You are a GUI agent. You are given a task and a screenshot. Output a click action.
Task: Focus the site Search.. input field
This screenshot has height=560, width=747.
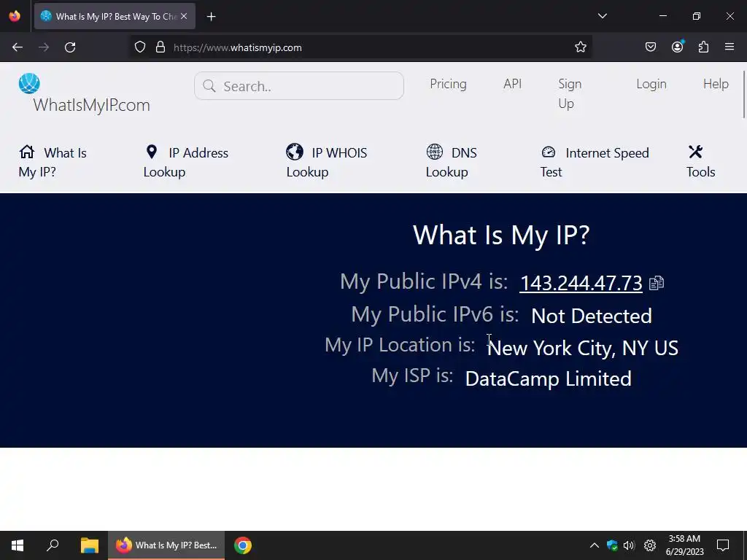click(x=299, y=86)
